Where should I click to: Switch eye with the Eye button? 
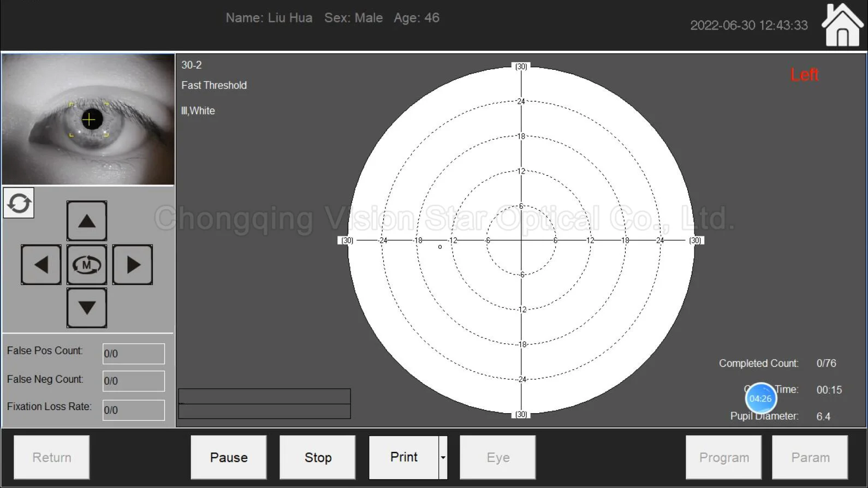[x=498, y=457]
